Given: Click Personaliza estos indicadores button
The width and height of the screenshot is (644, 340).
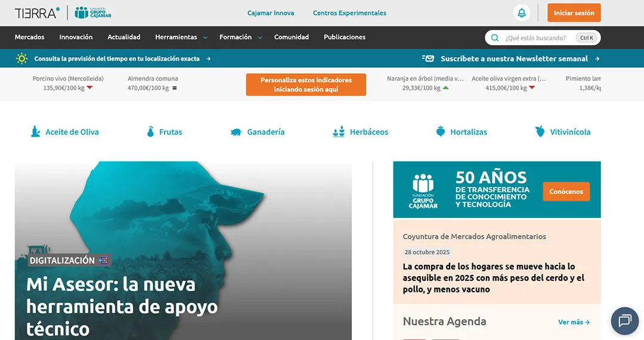Looking at the screenshot, I should (306, 85).
